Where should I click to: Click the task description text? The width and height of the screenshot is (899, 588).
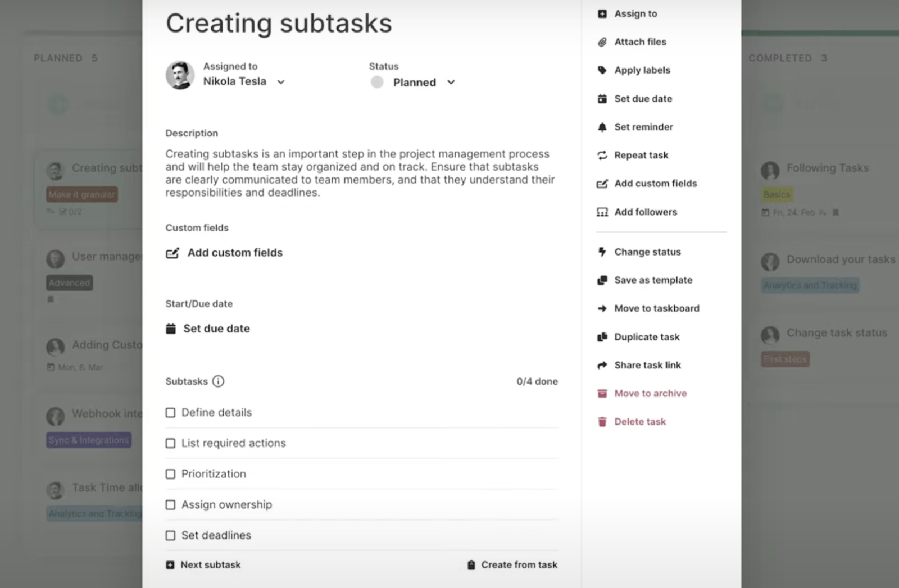click(360, 173)
